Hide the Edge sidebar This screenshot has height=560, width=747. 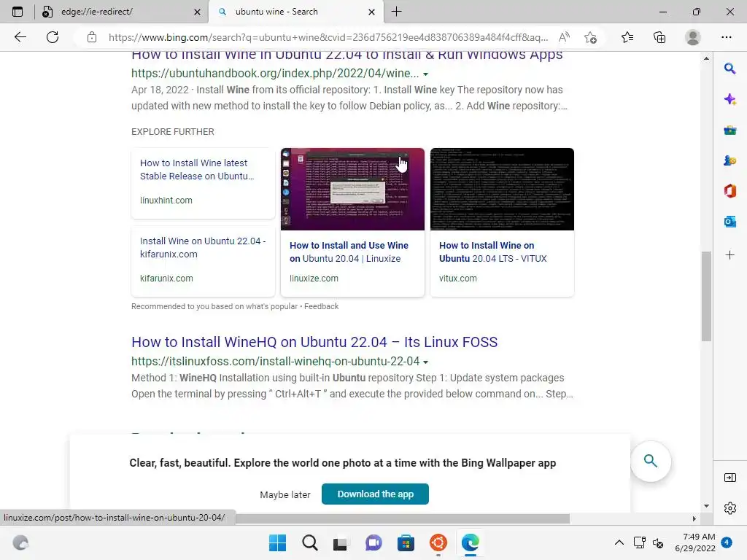729,478
